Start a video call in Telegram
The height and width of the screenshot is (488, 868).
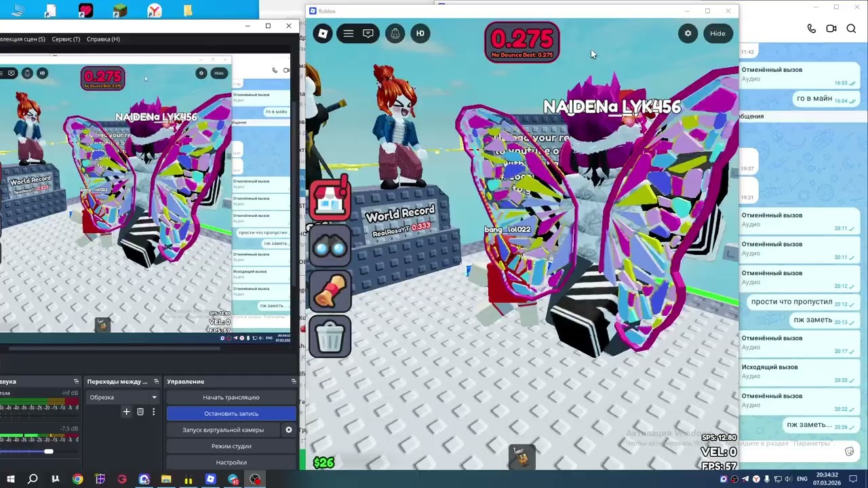click(831, 28)
